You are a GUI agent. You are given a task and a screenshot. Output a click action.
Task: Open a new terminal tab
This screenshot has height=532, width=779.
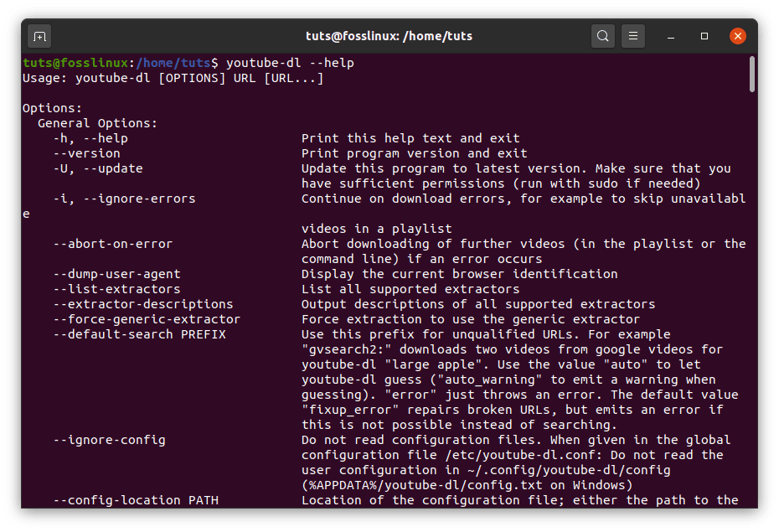(x=39, y=36)
